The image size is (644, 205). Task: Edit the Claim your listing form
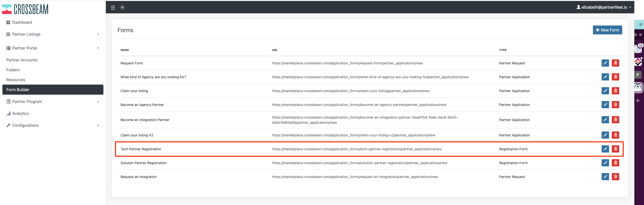click(605, 91)
